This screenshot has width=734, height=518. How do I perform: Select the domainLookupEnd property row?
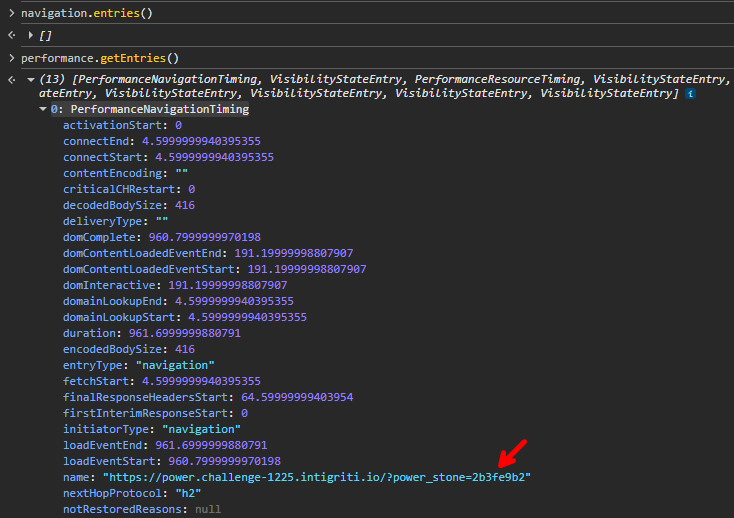[178, 301]
